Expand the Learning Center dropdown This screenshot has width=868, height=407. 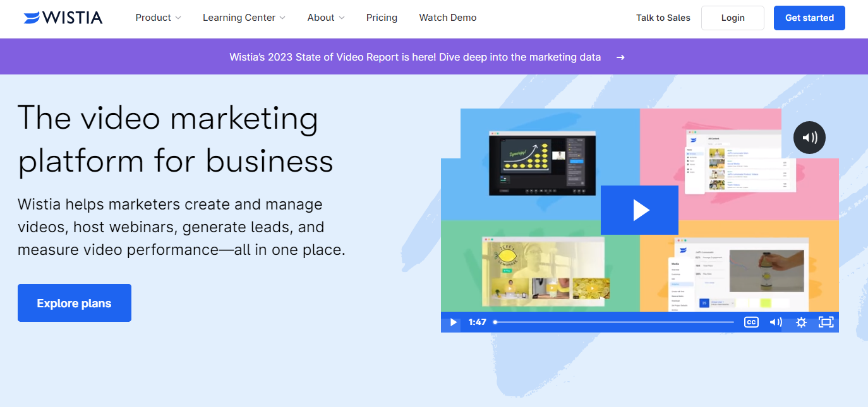pos(244,18)
